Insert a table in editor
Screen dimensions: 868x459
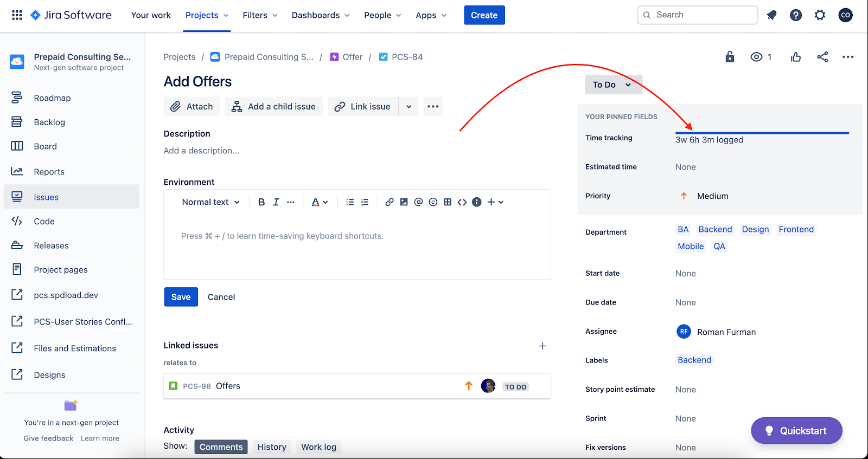[448, 202]
